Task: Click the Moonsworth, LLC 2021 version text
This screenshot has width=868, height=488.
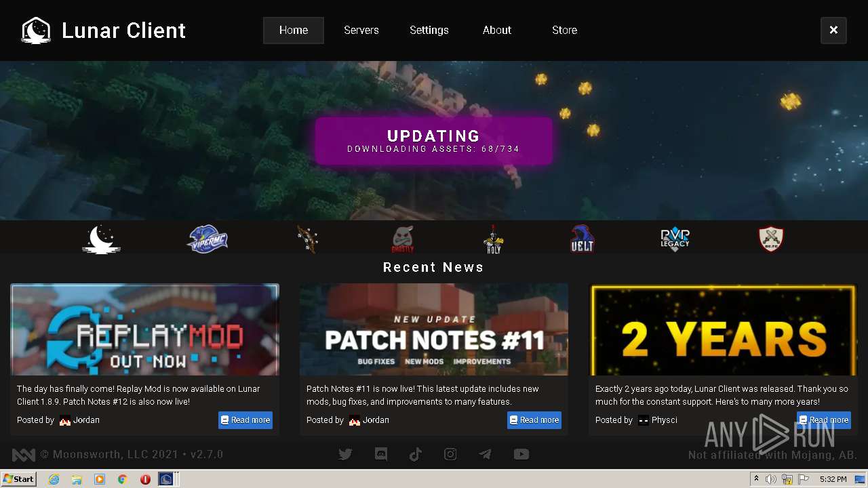Action: (132, 455)
